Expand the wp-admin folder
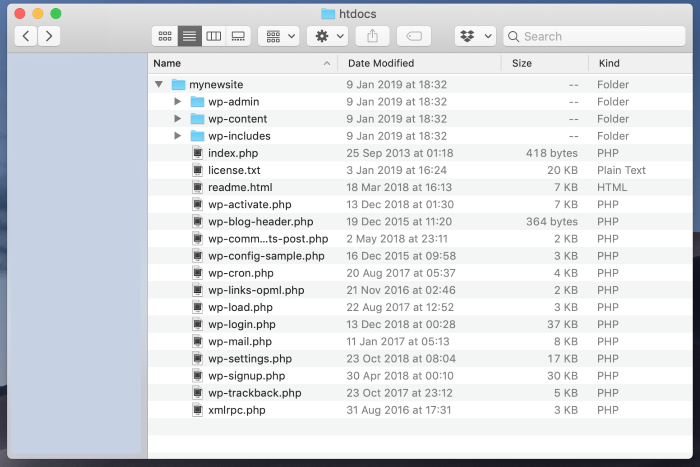The image size is (700, 467). tap(177, 101)
